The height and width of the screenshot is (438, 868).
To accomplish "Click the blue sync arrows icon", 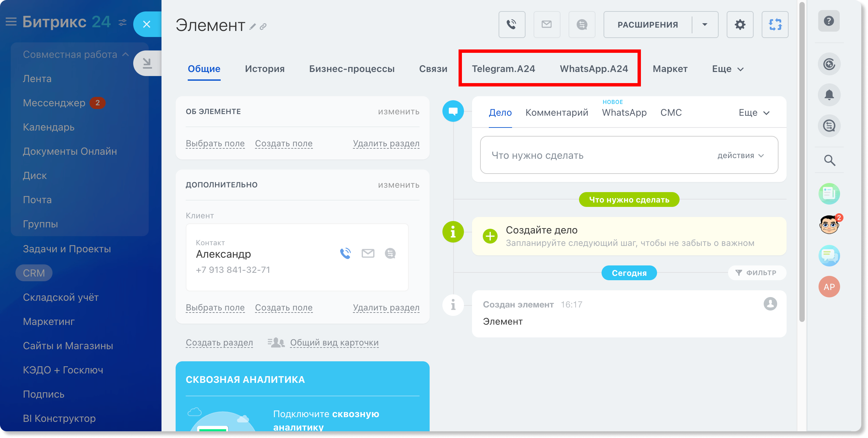I will 775,25.
